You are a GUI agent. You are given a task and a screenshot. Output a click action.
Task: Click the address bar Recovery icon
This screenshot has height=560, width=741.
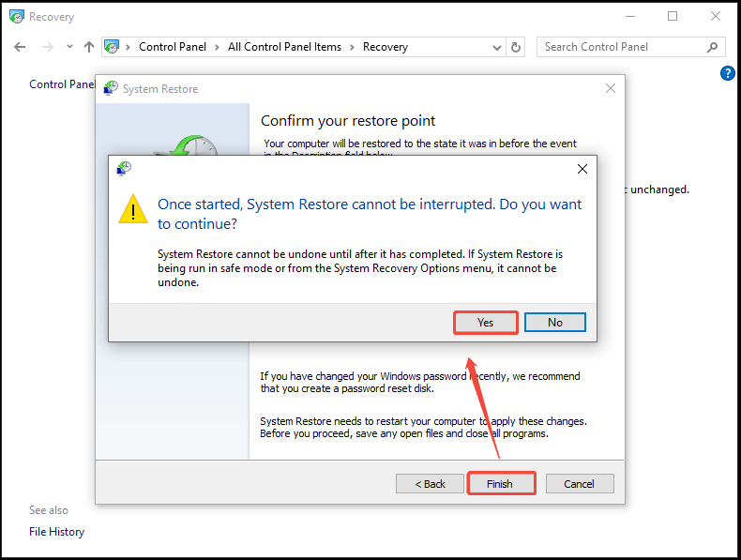tap(112, 47)
